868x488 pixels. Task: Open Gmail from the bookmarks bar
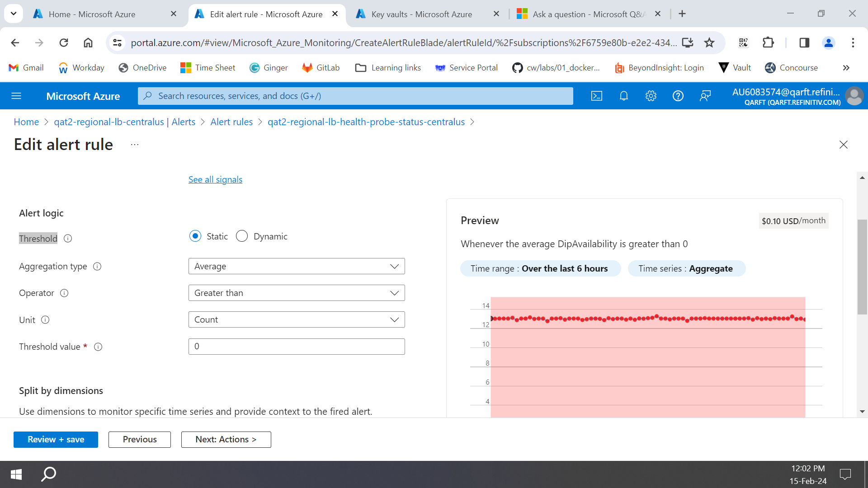[x=26, y=67]
